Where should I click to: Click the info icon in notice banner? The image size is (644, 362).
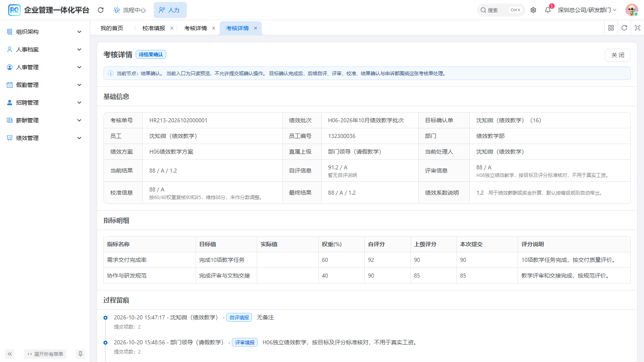point(111,74)
